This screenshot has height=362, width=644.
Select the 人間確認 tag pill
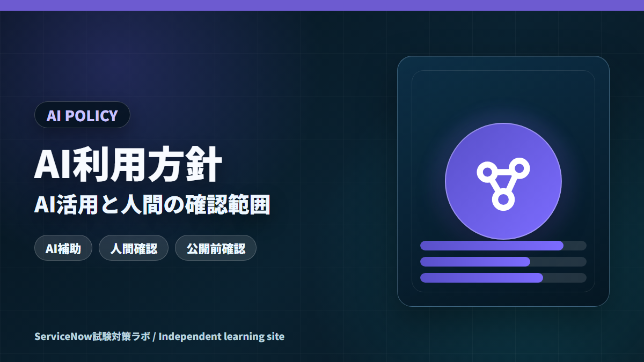pos(134,248)
